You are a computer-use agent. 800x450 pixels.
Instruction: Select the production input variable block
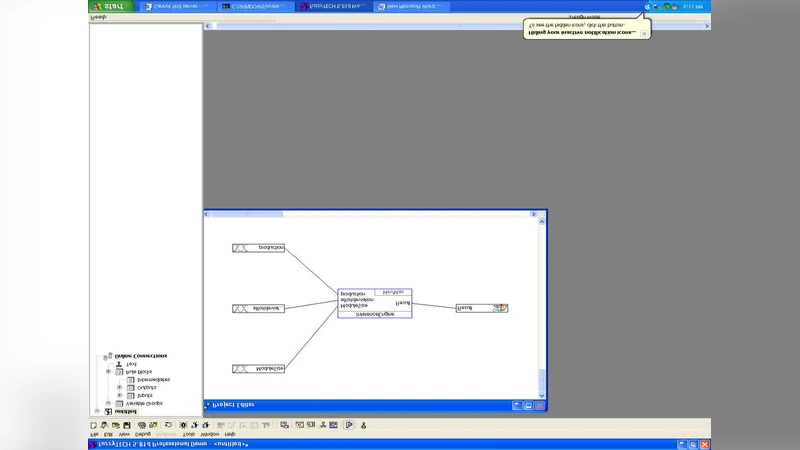[258, 248]
